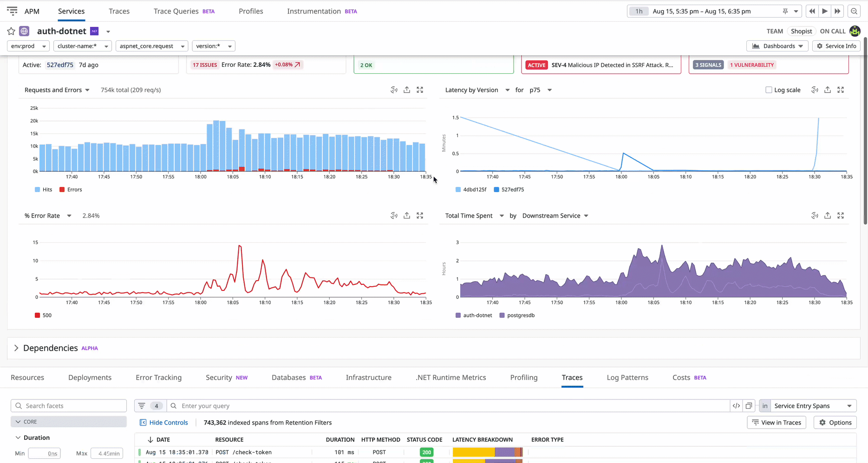The image size is (868, 463).
Task: Switch to raw query code view icon
Action: pos(737,406)
